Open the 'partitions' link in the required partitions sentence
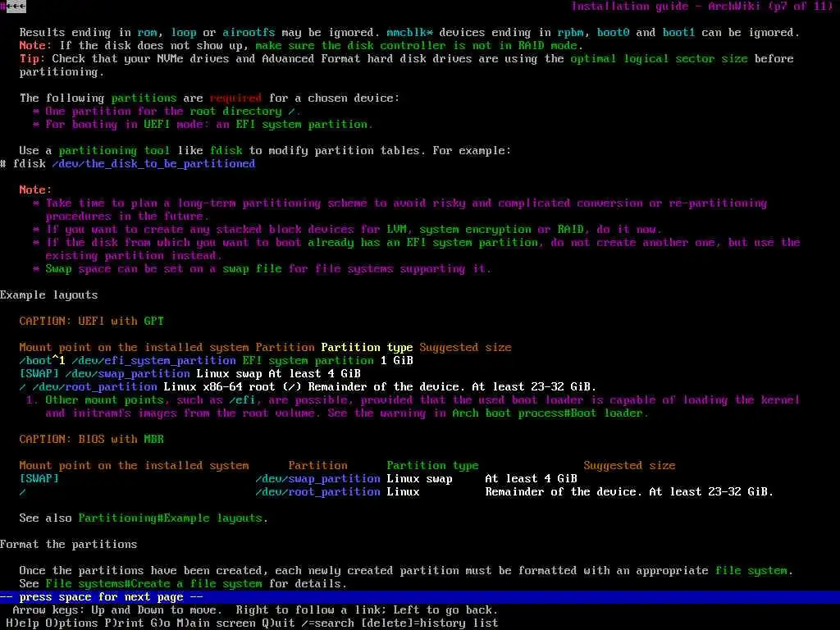 point(144,98)
